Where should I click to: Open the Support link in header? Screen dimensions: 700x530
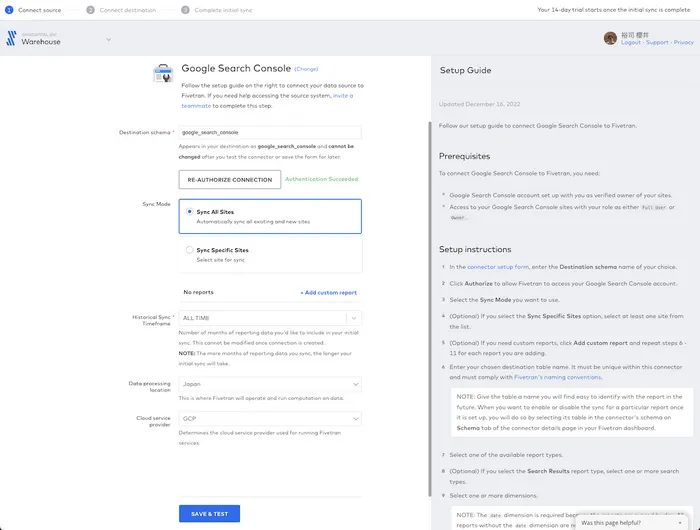pyautogui.click(x=657, y=43)
